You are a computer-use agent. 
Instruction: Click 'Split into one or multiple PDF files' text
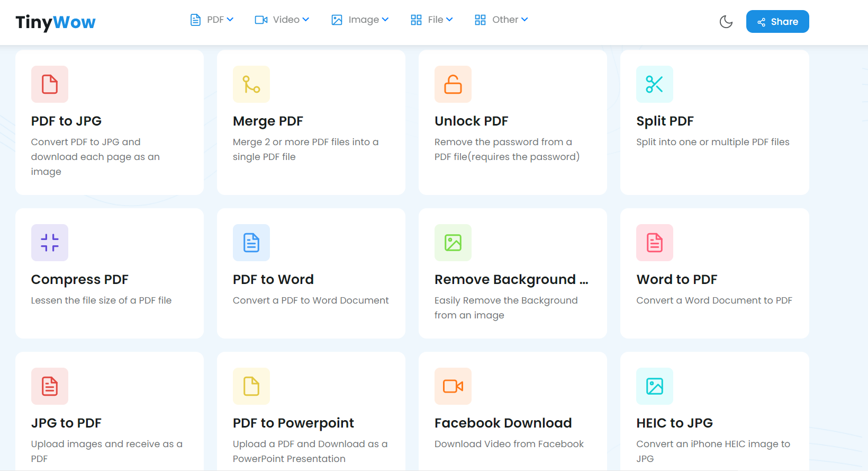(x=713, y=142)
